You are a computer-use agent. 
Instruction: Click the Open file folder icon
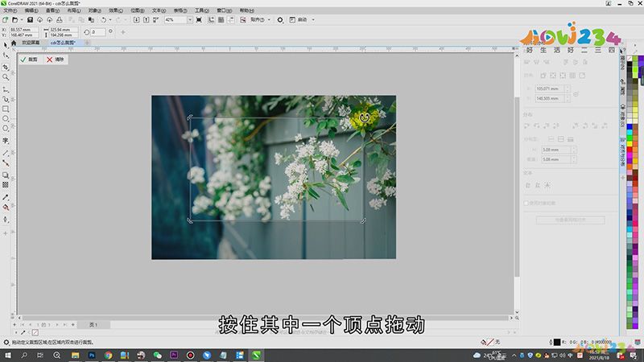coord(14,19)
